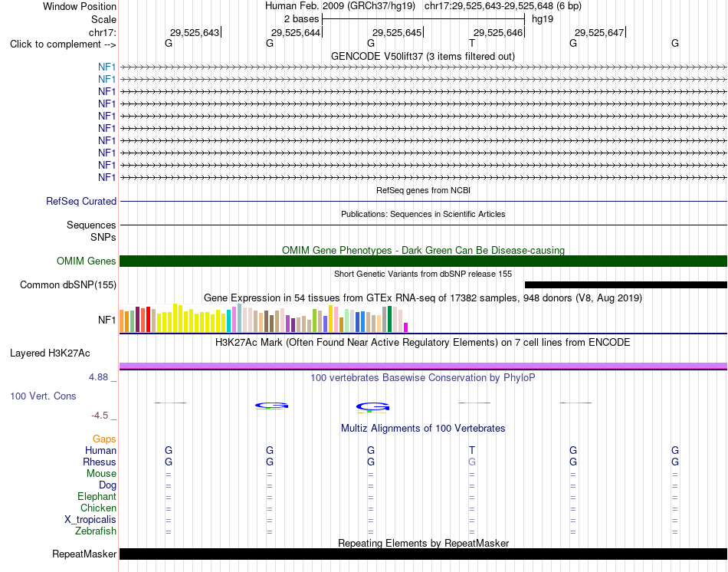This screenshot has height=572, width=728.
Task: Click 'Short Genetic Variants from dbSNP release 155'
Action: point(423,274)
